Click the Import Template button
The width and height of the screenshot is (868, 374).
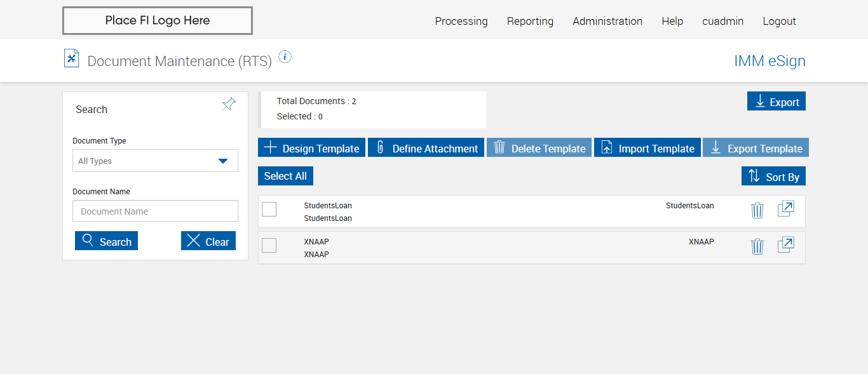click(647, 148)
